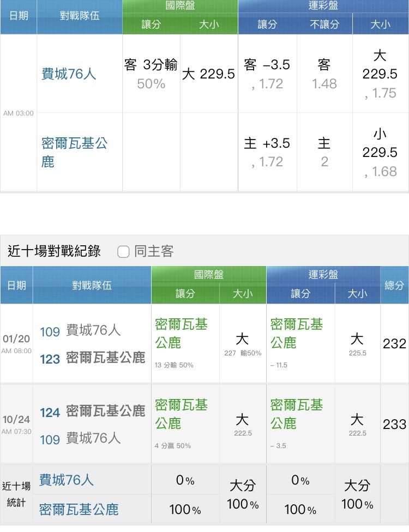Select 大 229.5 , 1.75 odds
The image size is (409, 532).
[x=380, y=74]
